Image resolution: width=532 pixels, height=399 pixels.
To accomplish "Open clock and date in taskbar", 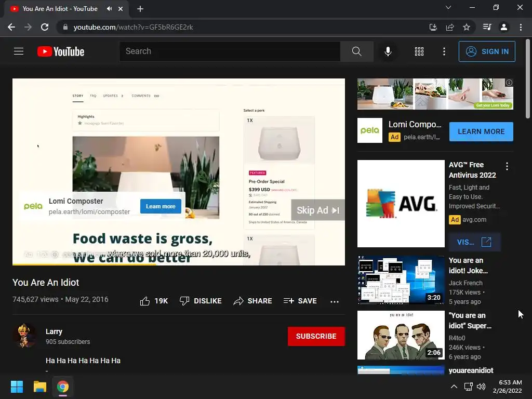I will click(508, 387).
